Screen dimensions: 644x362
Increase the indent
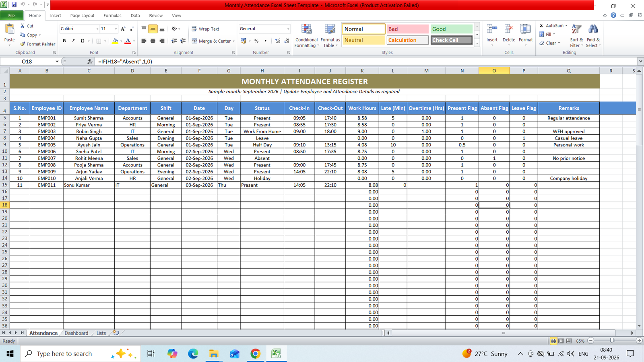[183, 41]
